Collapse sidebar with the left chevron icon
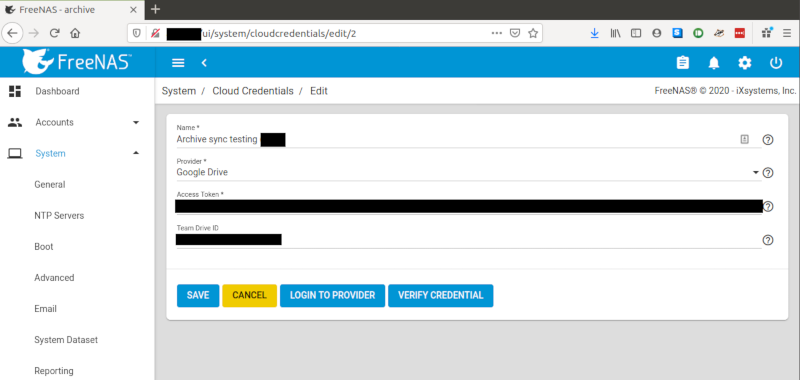Viewport: 800px width, 380px height. click(204, 63)
